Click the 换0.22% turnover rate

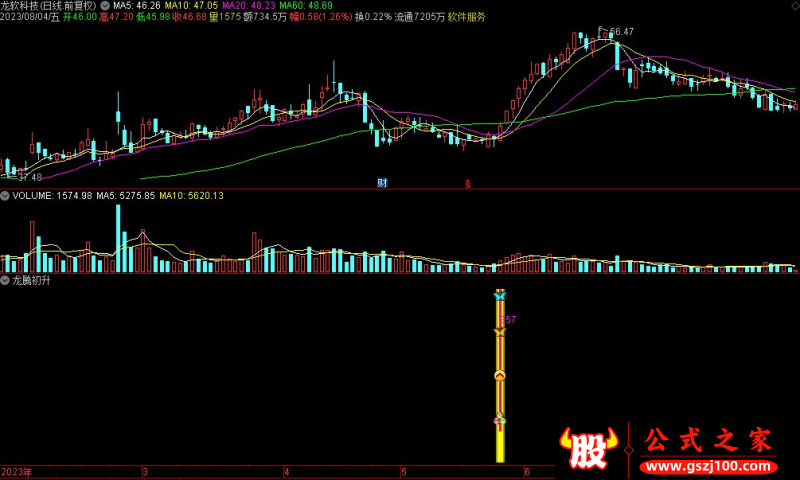[373, 17]
